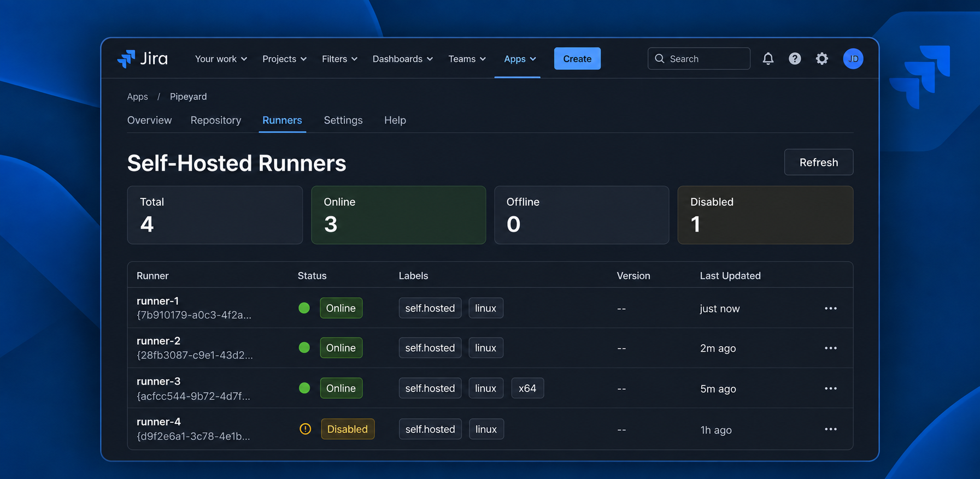This screenshot has height=479, width=980.
Task: Click the warning icon of runner-4
Action: [x=306, y=429]
